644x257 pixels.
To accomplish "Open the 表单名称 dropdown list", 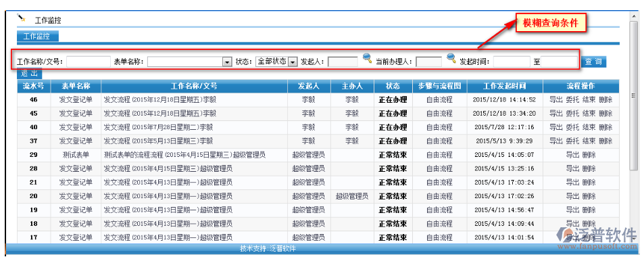I will pyautogui.click(x=226, y=62).
